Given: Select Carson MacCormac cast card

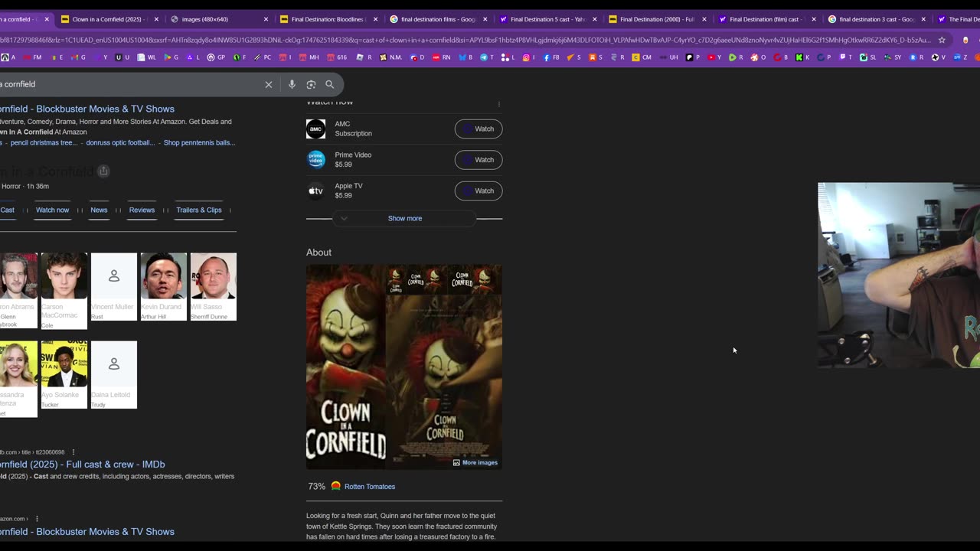Looking at the screenshot, I should click(x=64, y=291).
